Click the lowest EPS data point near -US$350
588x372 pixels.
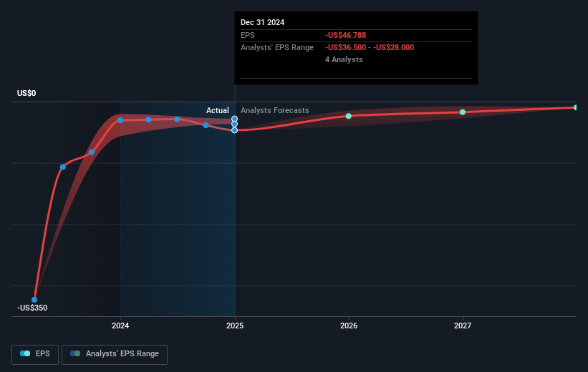[34, 300]
